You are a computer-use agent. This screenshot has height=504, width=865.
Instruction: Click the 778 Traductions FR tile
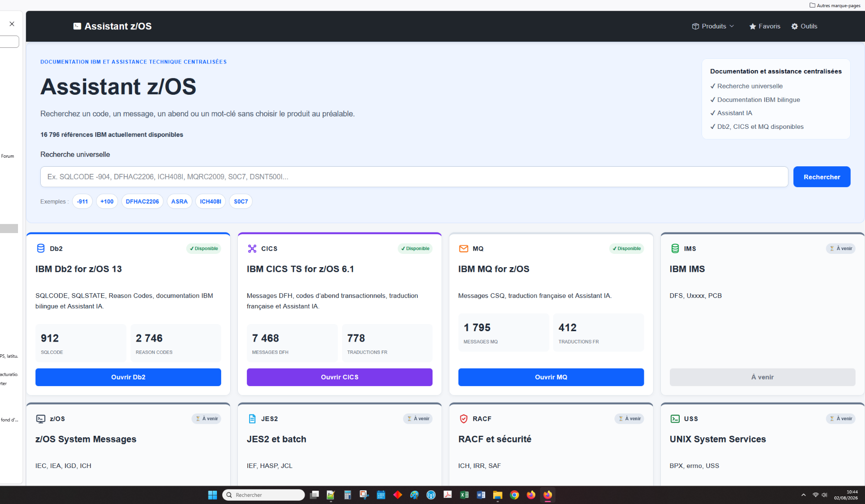(387, 343)
